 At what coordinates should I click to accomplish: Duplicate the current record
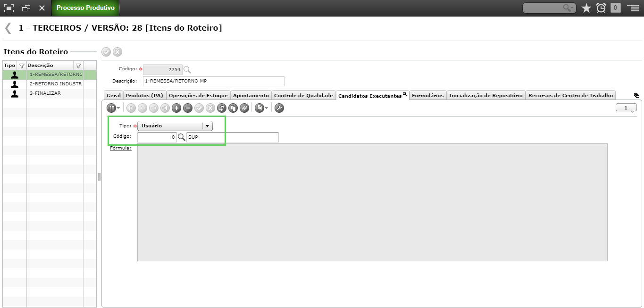coord(233,108)
